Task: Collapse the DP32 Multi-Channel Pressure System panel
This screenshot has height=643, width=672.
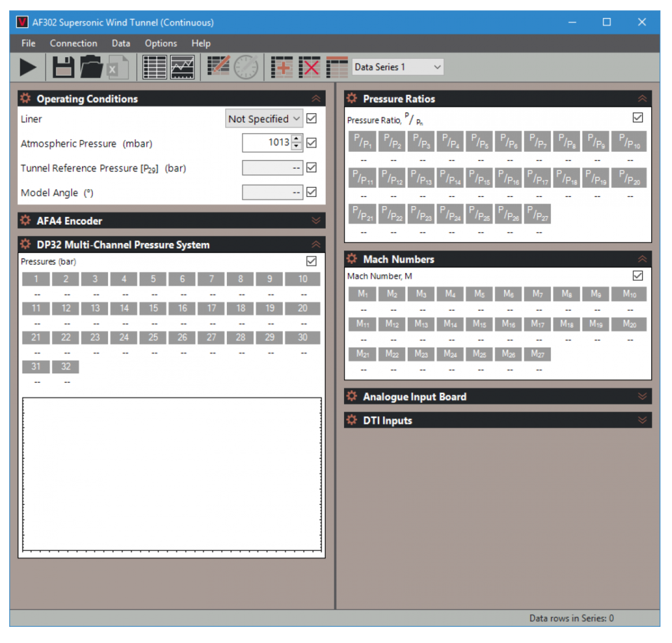Action: [x=316, y=245]
